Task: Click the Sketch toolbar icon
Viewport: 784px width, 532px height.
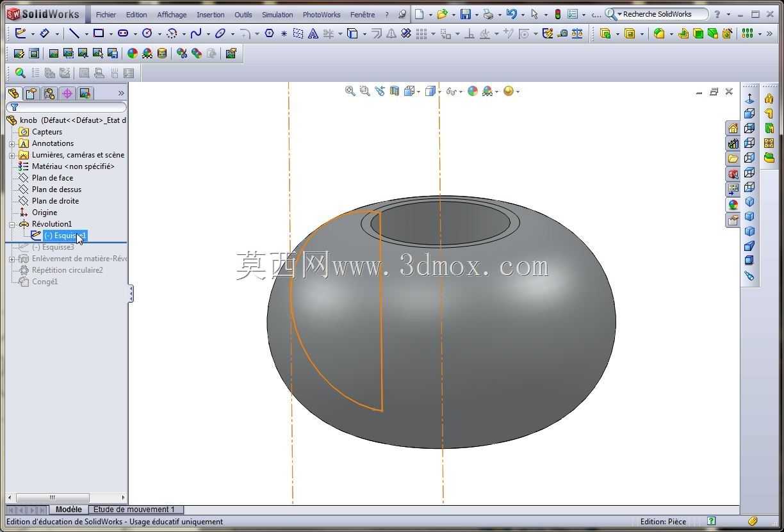Action: pyautogui.click(x=20, y=33)
